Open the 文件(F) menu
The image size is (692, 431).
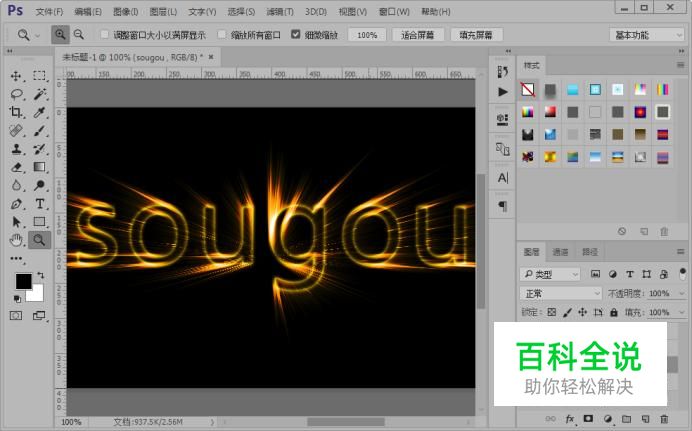[x=49, y=12]
